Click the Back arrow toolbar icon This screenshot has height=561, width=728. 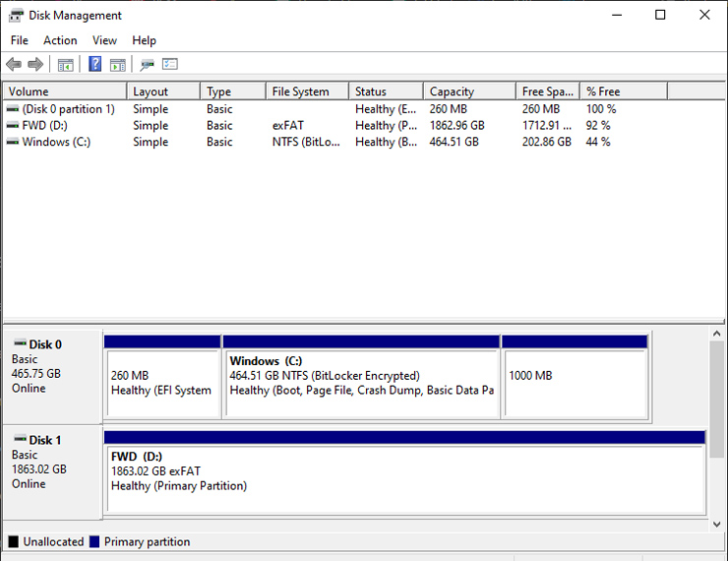[x=14, y=64]
